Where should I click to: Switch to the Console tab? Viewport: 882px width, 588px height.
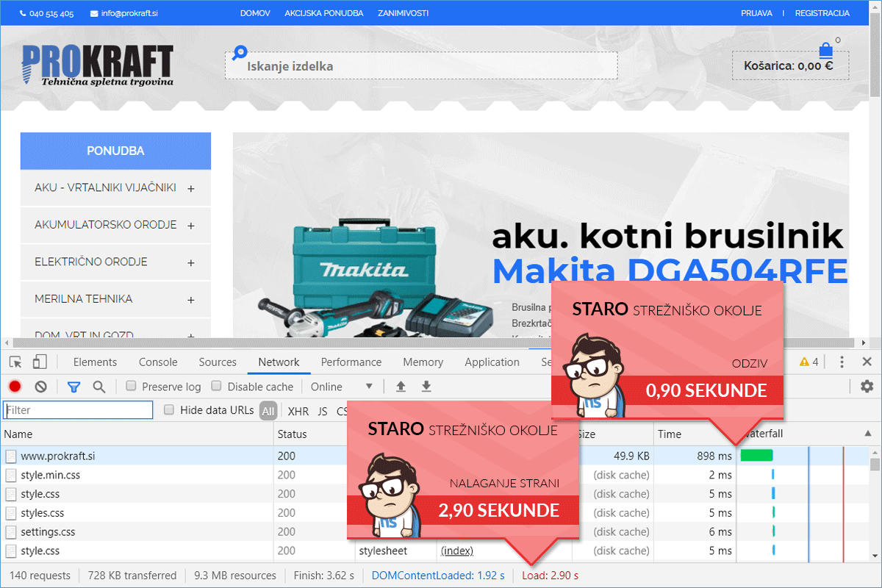(x=158, y=362)
